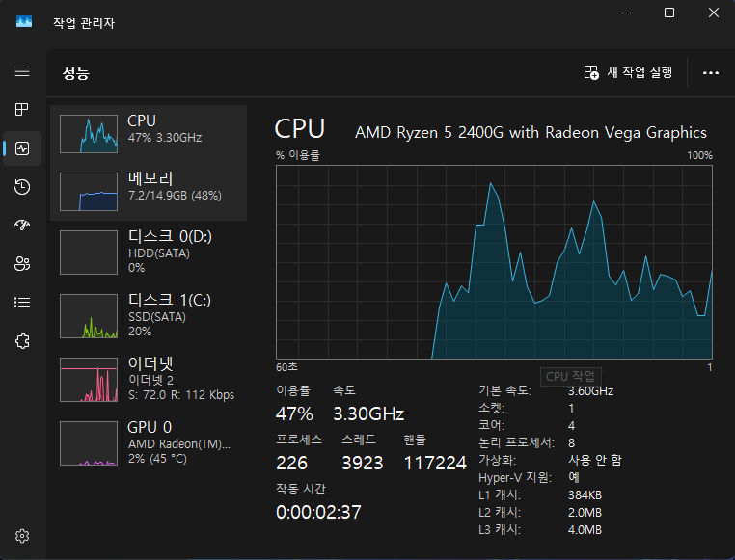This screenshot has width=735, height=560.
Task: Maximize the Task Manager window
Action: point(669,13)
